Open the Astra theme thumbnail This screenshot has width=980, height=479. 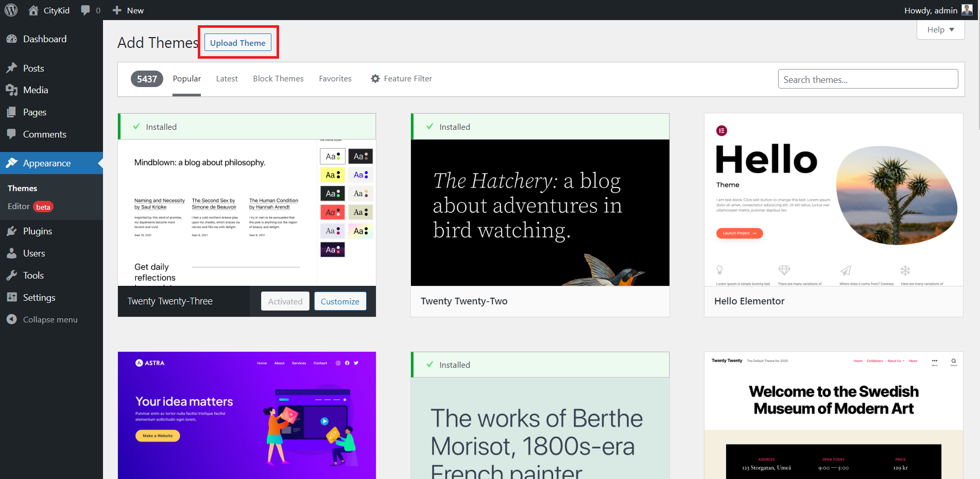pos(247,415)
